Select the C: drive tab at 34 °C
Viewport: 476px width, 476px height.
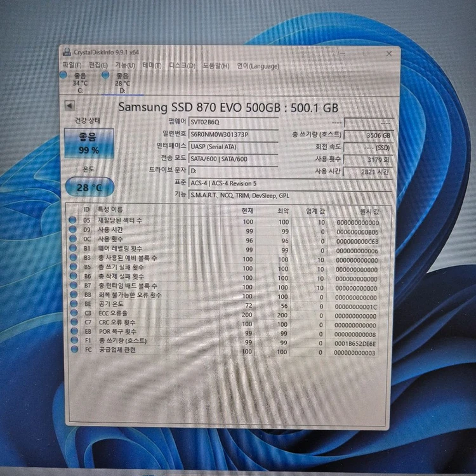(x=80, y=83)
